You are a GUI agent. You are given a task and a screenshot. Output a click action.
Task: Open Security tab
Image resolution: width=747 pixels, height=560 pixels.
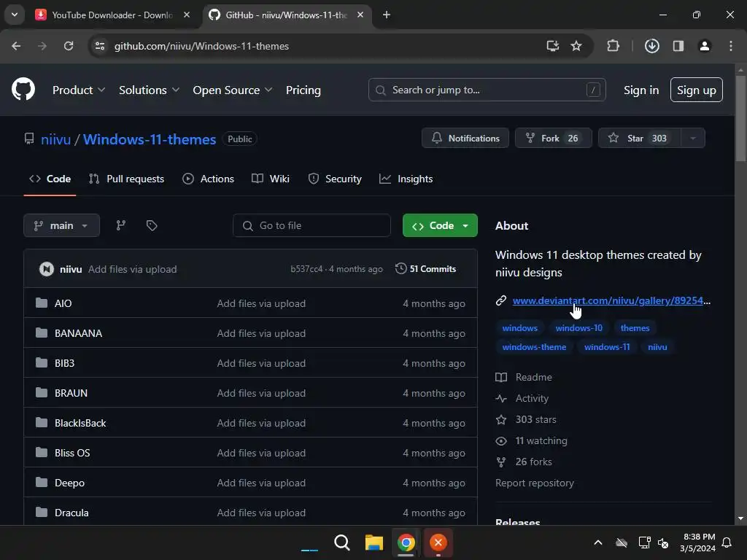coord(335,179)
